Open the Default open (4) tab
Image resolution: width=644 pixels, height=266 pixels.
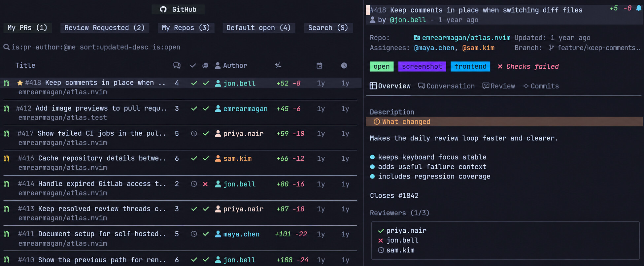[258, 28]
